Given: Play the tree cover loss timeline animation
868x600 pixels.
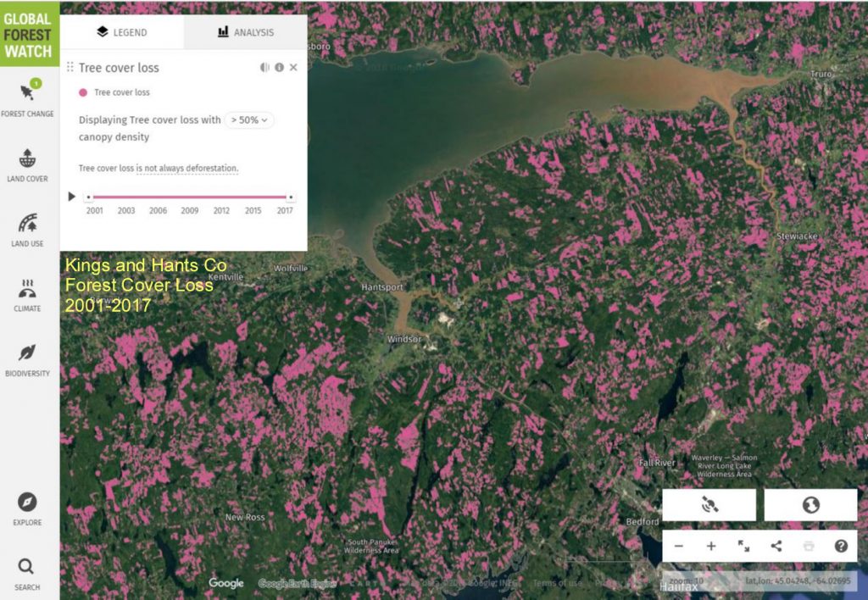Looking at the screenshot, I should pos(72,197).
